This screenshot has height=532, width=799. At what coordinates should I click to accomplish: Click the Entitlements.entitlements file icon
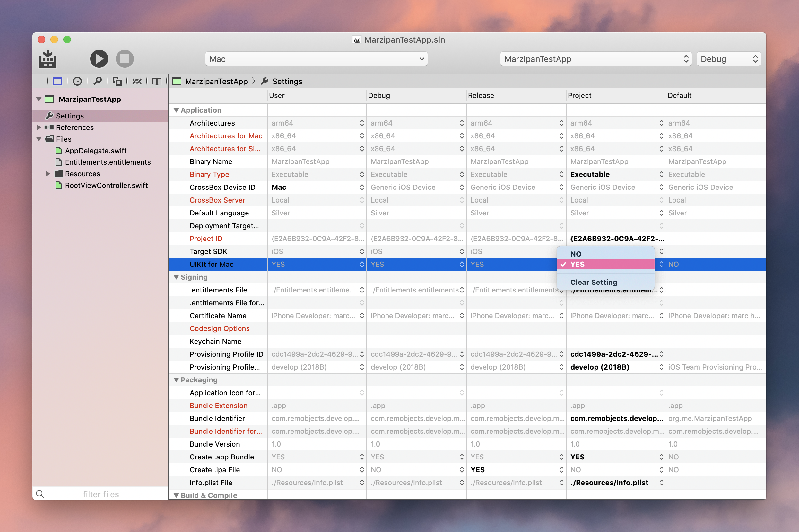coord(59,162)
